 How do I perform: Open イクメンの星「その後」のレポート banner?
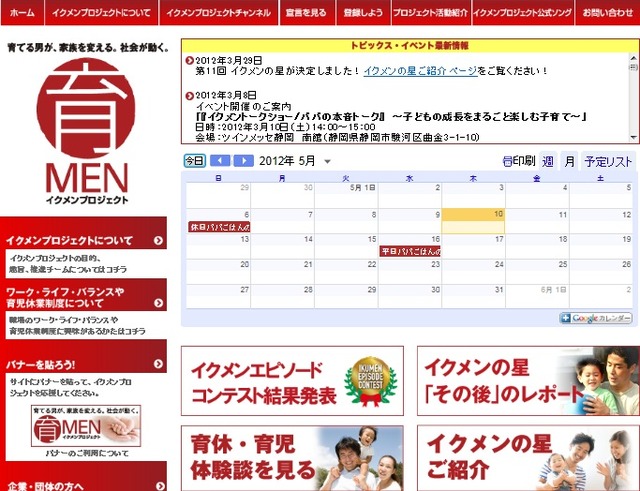[x=529, y=381]
